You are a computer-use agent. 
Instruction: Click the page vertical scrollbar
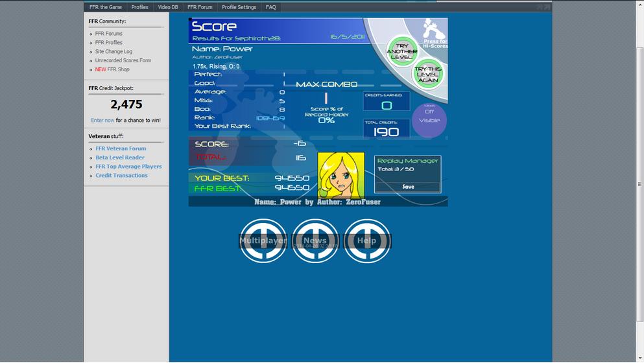tap(639, 185)
